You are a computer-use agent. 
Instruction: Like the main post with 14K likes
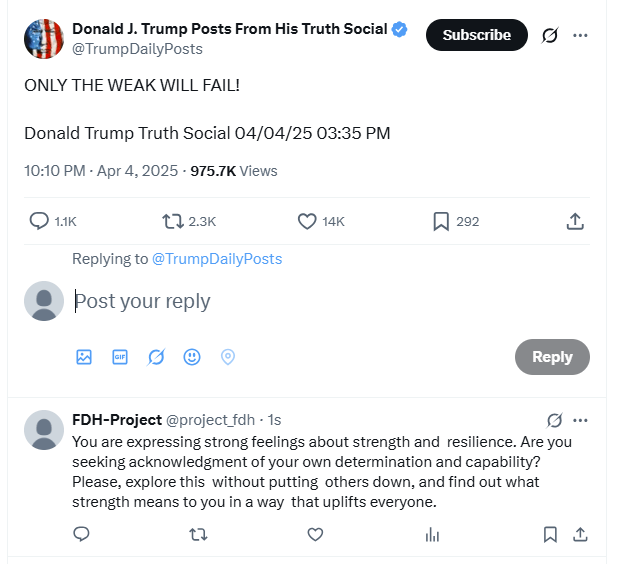click(308, 221)
